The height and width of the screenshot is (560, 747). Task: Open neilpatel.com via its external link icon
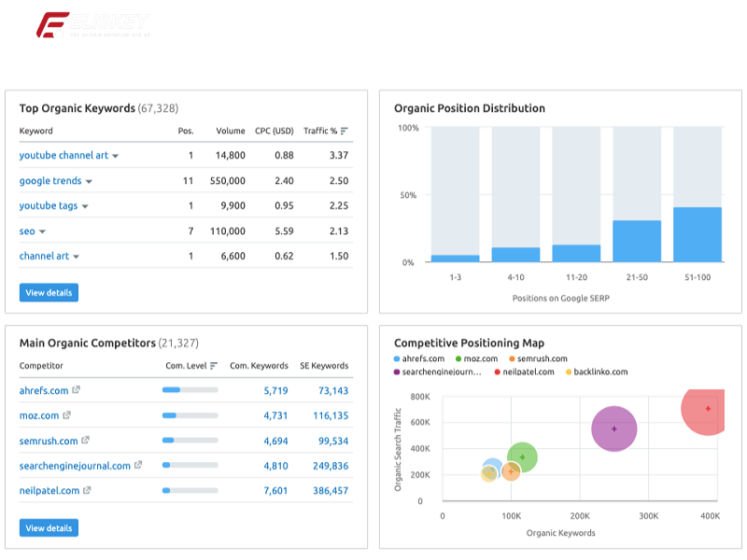tap(88, 491)
